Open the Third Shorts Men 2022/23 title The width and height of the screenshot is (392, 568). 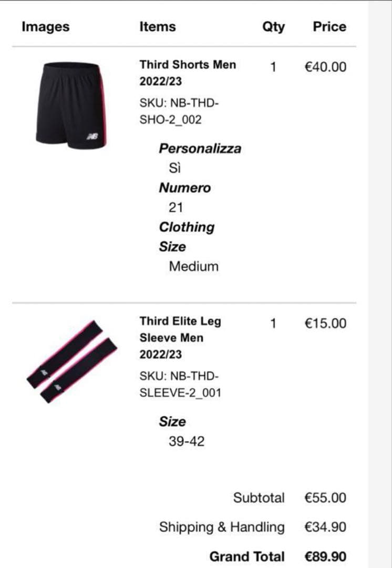188,73
